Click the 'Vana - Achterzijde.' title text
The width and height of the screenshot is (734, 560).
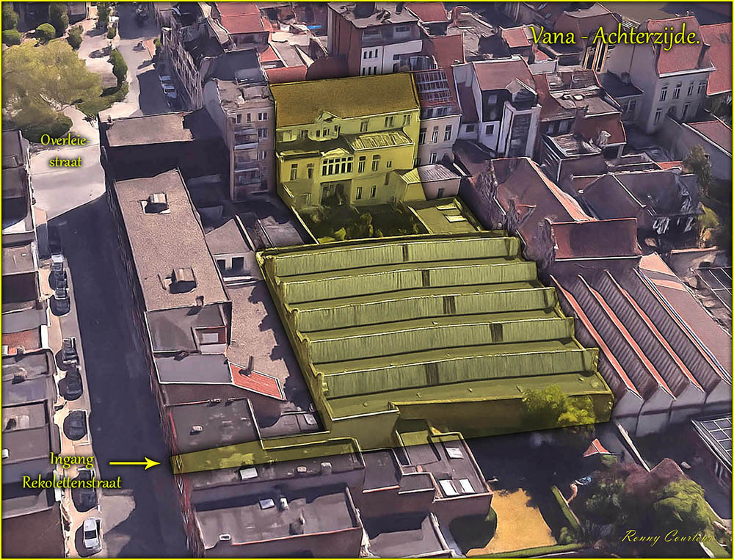click(x=614, y=37)
